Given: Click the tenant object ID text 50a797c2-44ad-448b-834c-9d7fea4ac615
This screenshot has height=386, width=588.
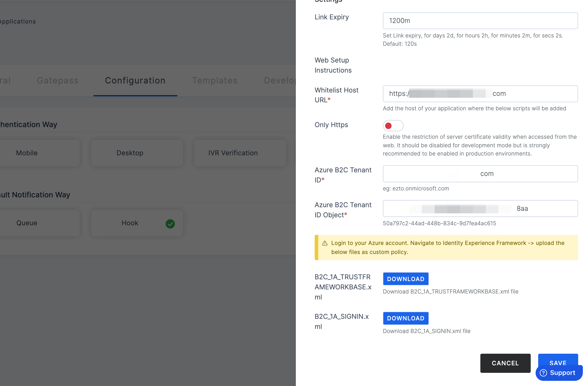Looking at the screenshot, I should [x=439, y=223].
